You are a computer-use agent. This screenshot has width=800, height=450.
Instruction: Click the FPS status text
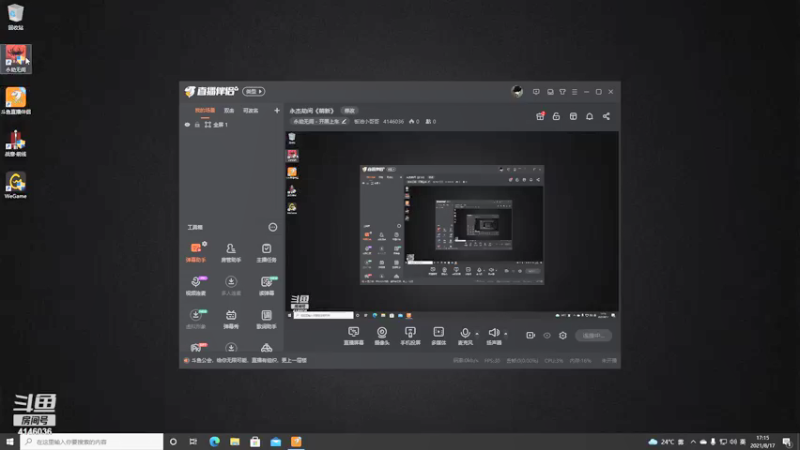click(492, 360)
